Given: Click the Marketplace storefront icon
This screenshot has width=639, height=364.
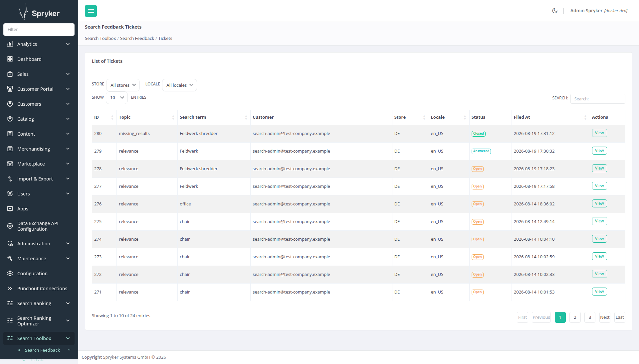Looking at the screenshot, I should click(10, 164).
